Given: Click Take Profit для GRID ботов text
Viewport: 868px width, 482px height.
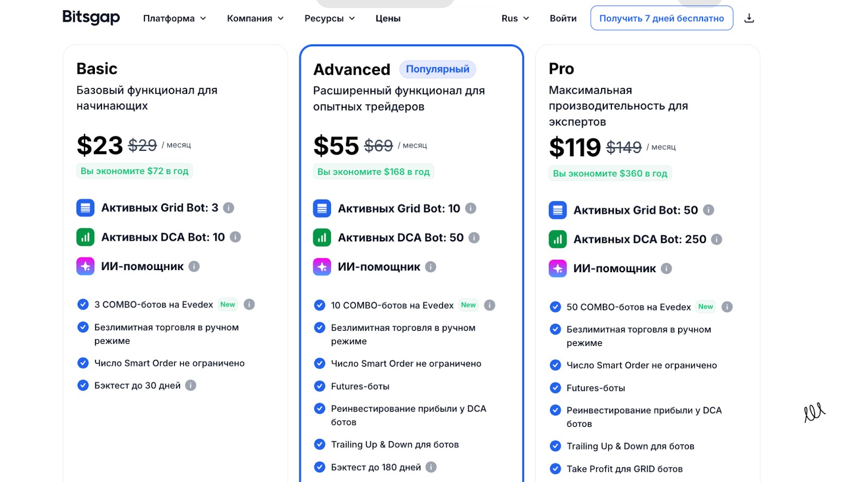Looking at the screenshot, I should coord(625,469).
